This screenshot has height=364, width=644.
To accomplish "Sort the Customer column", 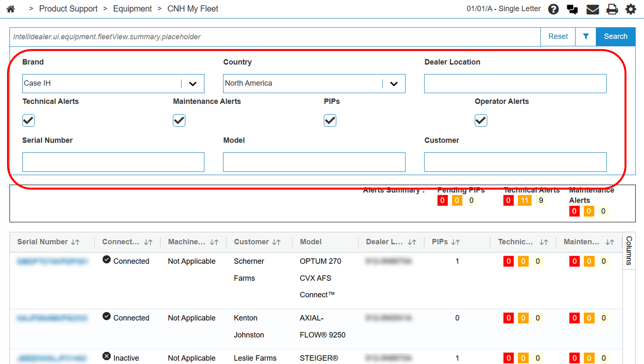I will point(276,242).
